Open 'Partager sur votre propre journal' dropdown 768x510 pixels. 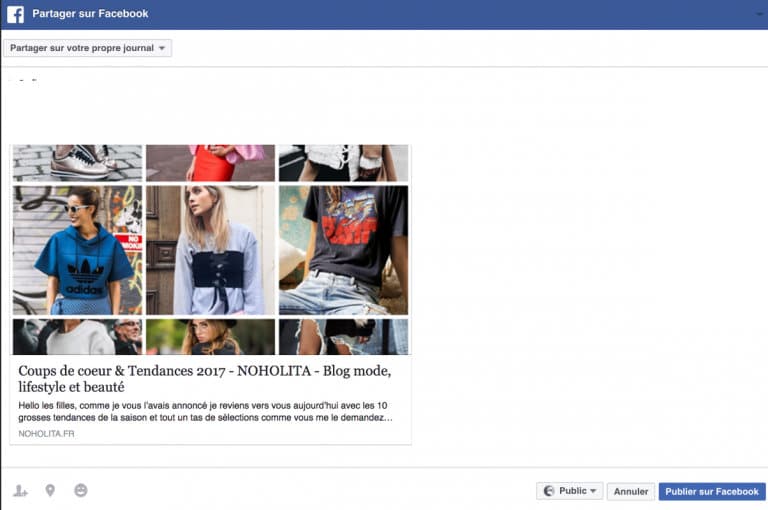point(88,48)
